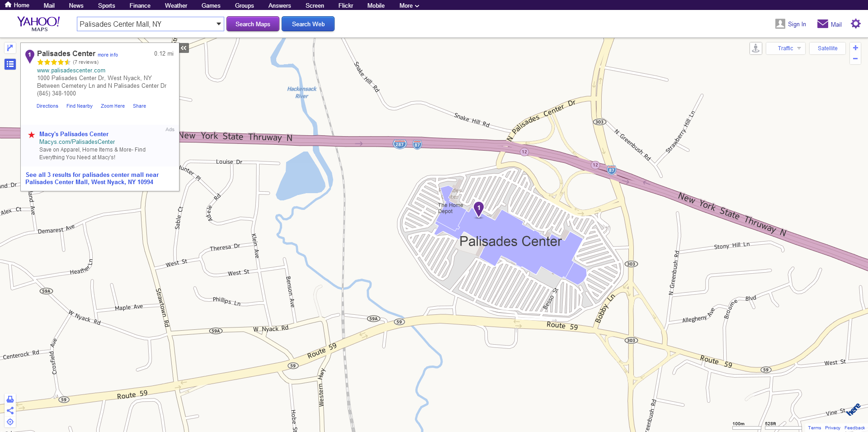The height and width of the screenshot is (432, 868).
Task: Expand the search box suggestions arrow
Action: pos(219,24)
